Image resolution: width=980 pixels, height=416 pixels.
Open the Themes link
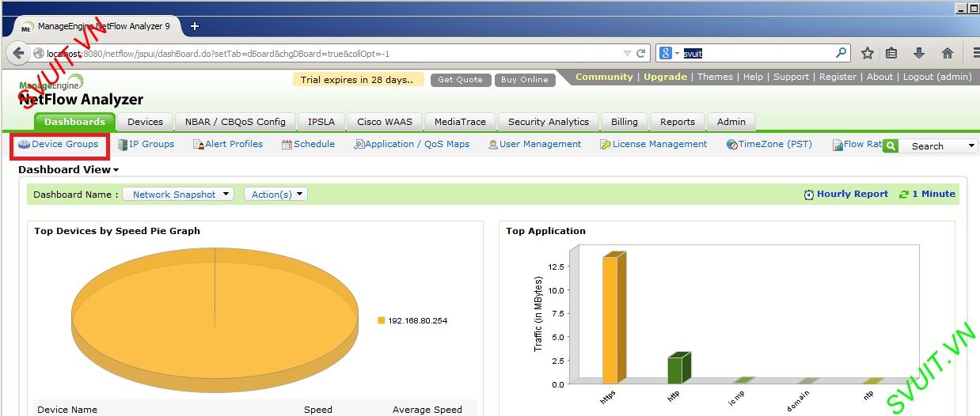[x=715, y=77]
